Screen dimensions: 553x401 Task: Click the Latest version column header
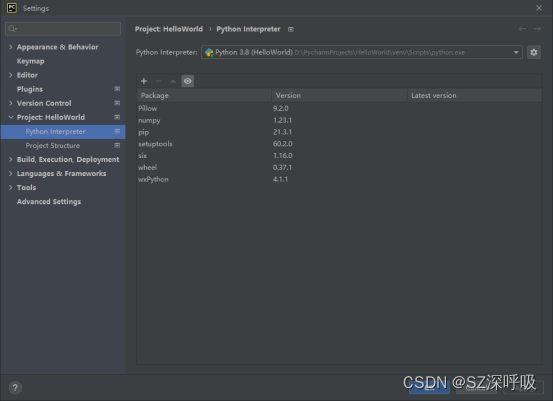[x=474, y=96]
